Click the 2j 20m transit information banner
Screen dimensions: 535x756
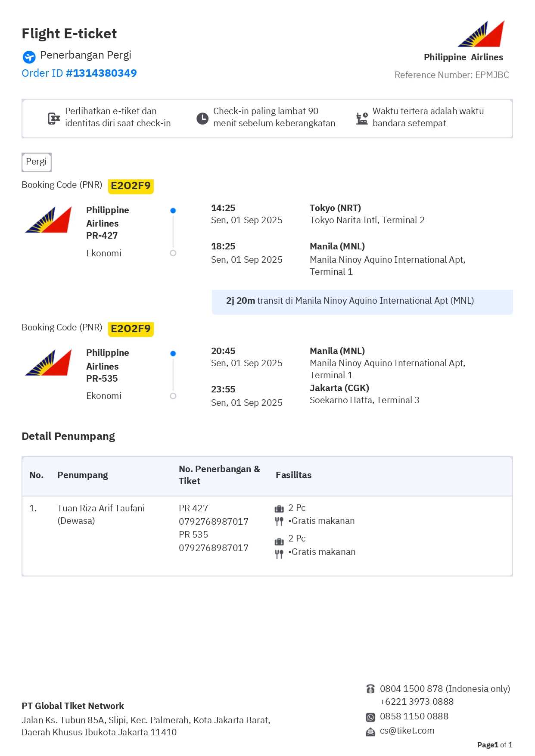tap(362, 301)
